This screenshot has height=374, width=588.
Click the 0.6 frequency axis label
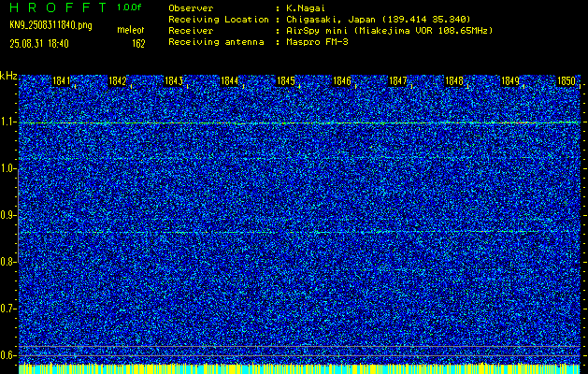click(x=7, y=355)
